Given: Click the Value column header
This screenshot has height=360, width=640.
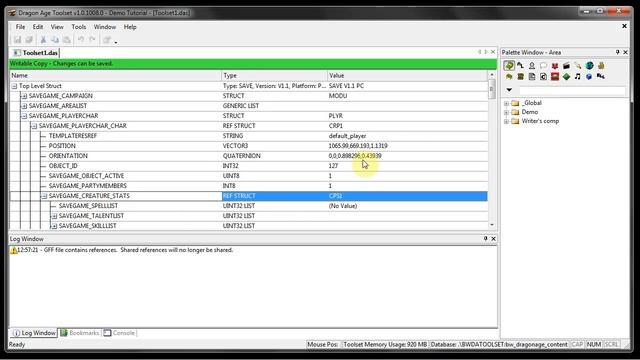Looking at the screenshot, I should (407, 76).
